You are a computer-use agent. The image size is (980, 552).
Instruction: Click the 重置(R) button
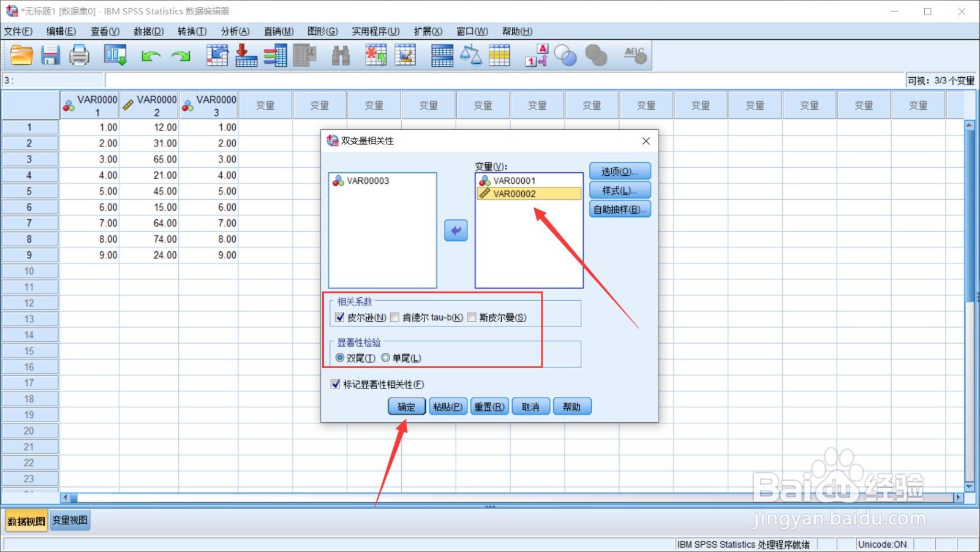489,407
